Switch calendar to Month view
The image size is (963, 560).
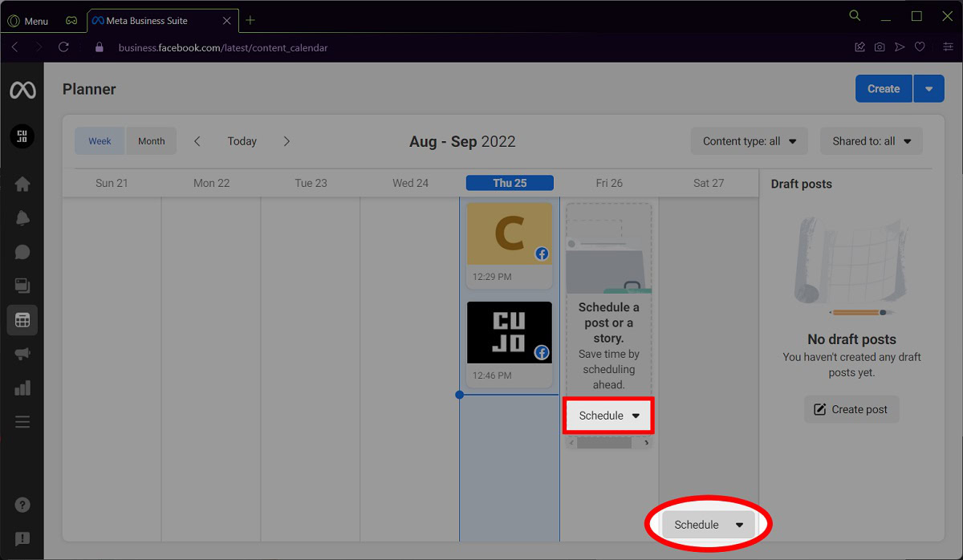(151, 141)
